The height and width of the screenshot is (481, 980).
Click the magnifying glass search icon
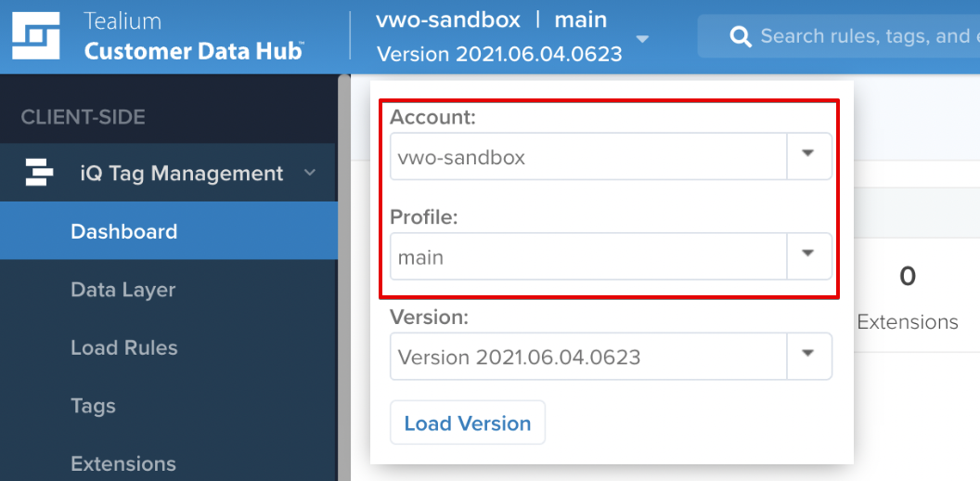tap(741, 36)
